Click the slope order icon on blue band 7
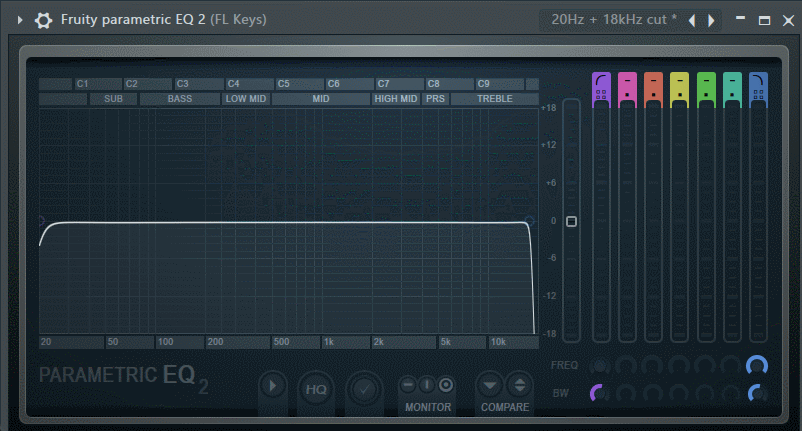This screenshot has height=431, width=802. (x=759, y=95)
